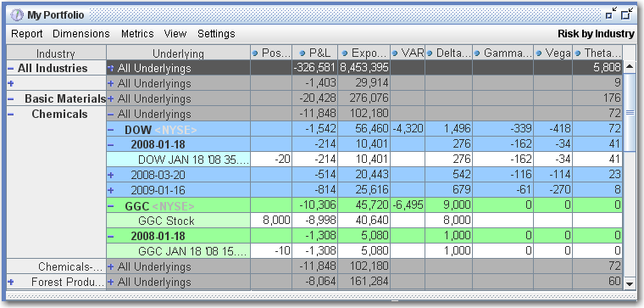The width and height of the screenshot is (644, 308).
Task: Click the blue dot beside Gamma header
Action: click(x=477, y=53)
